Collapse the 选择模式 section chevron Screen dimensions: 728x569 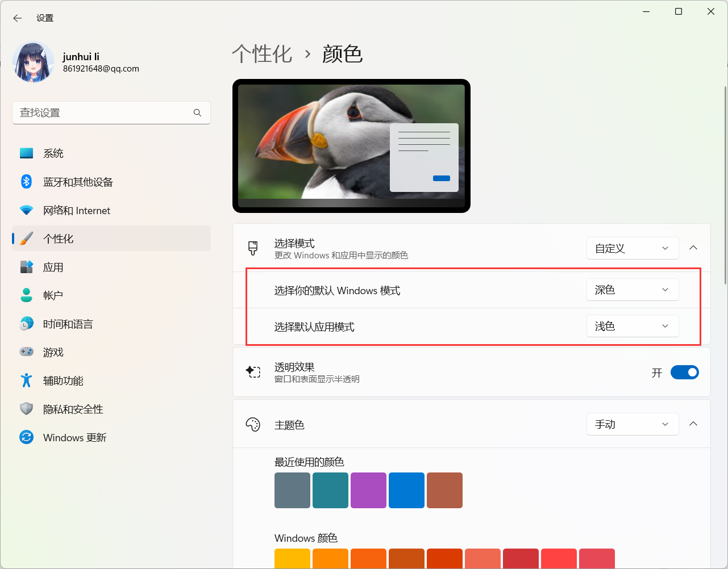point(693,248)
